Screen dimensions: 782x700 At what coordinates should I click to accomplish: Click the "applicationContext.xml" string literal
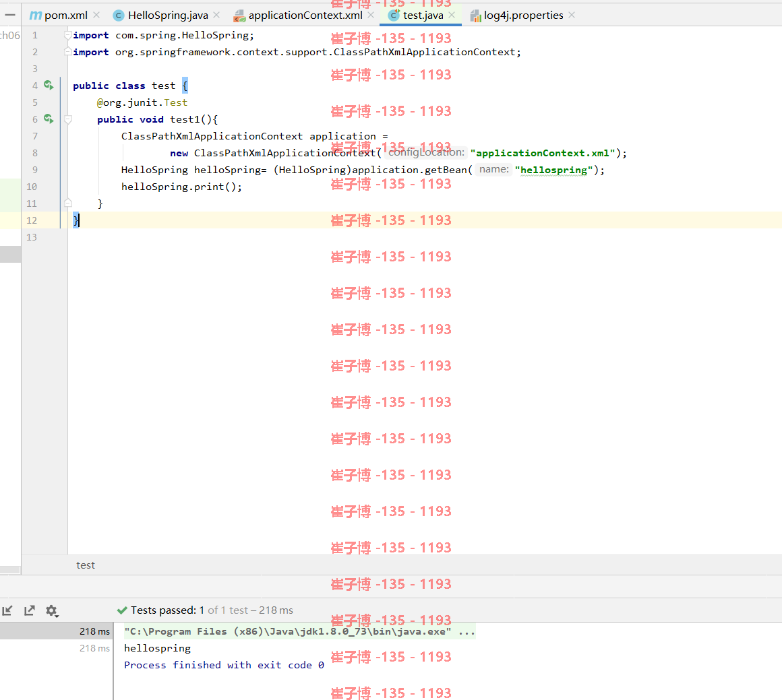(x=543, y=153)
